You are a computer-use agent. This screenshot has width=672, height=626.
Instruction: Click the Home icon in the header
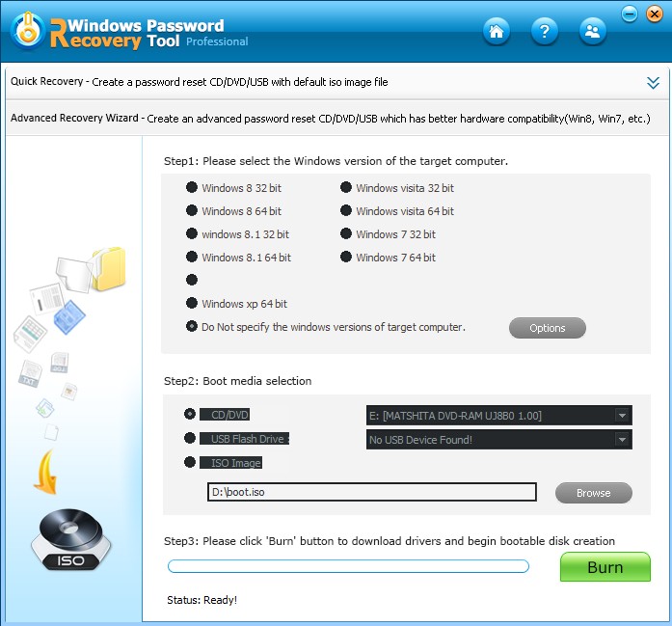click(x=497, y=31)
